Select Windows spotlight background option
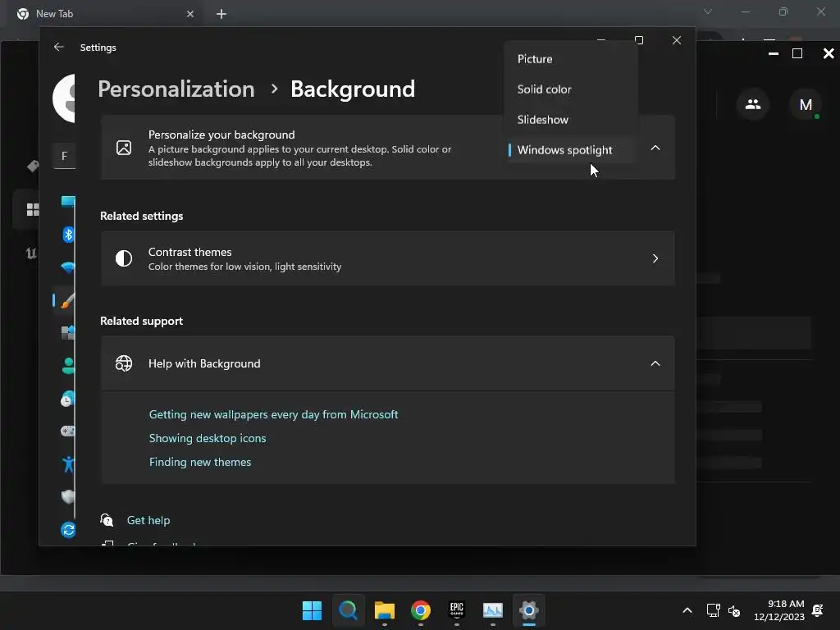This screenshot has height=630, width=840. [571, 150]
